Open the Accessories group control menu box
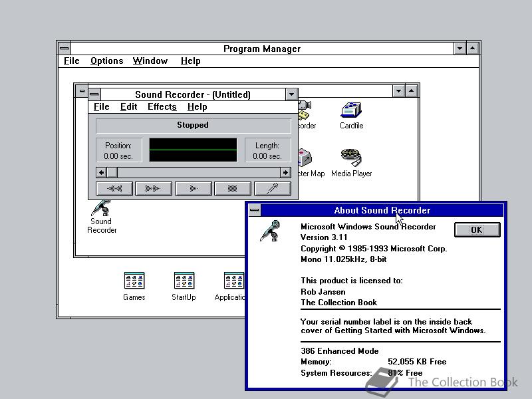 [x=82, y=90]
